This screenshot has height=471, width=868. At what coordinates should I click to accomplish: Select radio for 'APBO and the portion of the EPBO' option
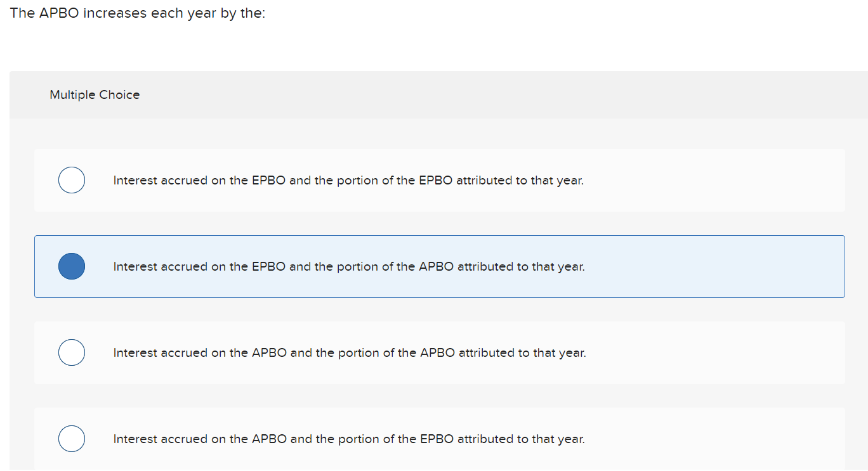pyautogui.click(x=72, y=439)
